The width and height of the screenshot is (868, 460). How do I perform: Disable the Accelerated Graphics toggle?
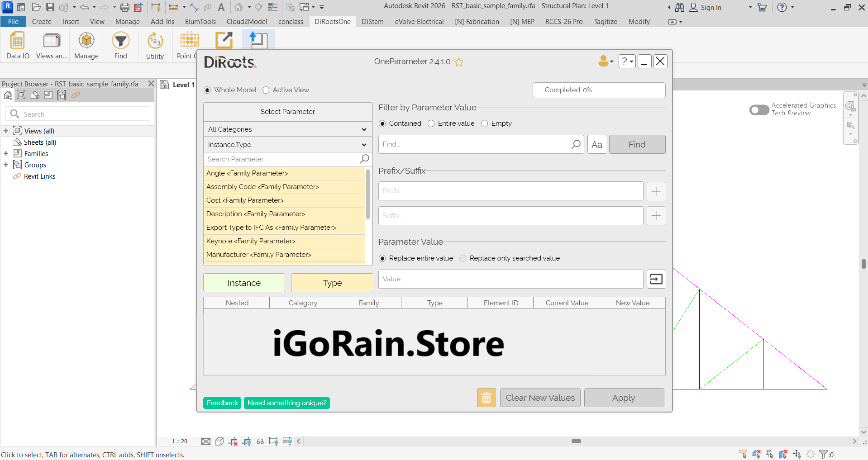(x=758, y=109)
